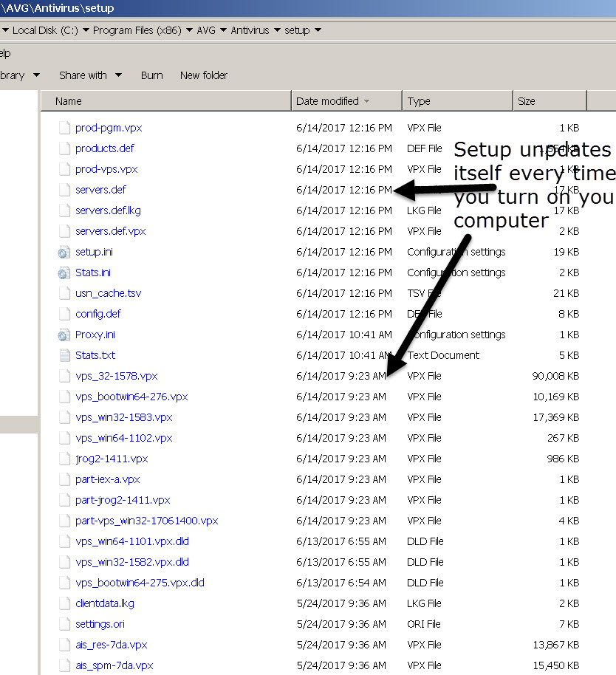This screenshot has height=675, width=616.
Task: Open dropdown arrow after Program Files (x86)
Action: [189, 30]
